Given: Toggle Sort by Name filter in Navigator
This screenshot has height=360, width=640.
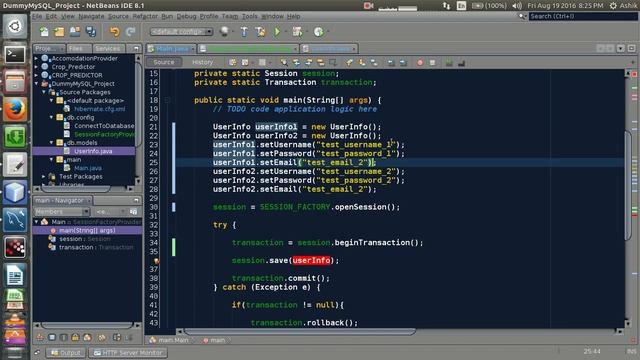Looking at the screenshot, I should pos(117,337).
